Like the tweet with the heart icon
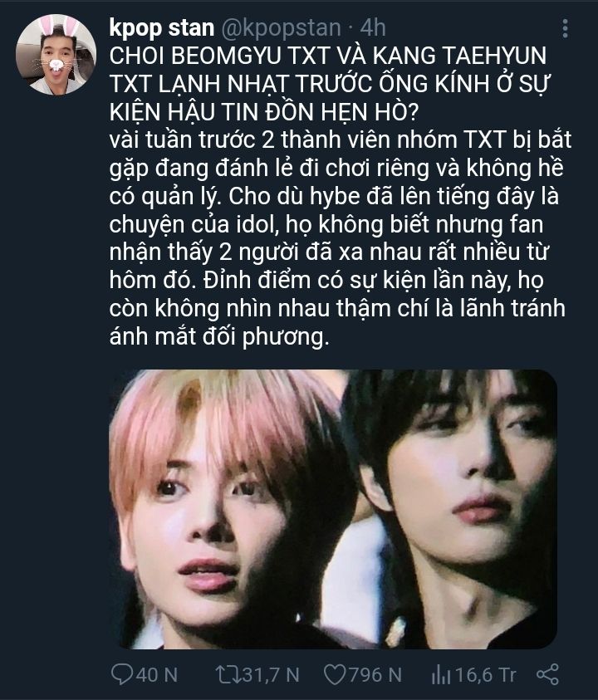The height and width of the screenshot is (700, 598). click(334, 674)
